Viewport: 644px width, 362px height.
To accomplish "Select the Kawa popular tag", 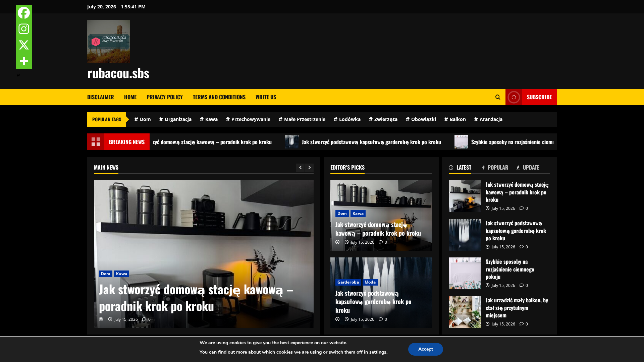I will click(209, 119).
